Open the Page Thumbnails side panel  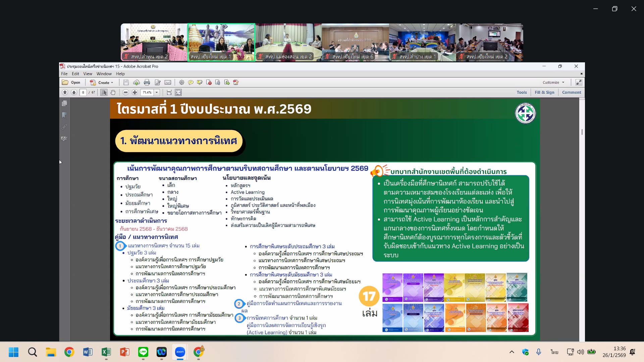pos(64,104)
